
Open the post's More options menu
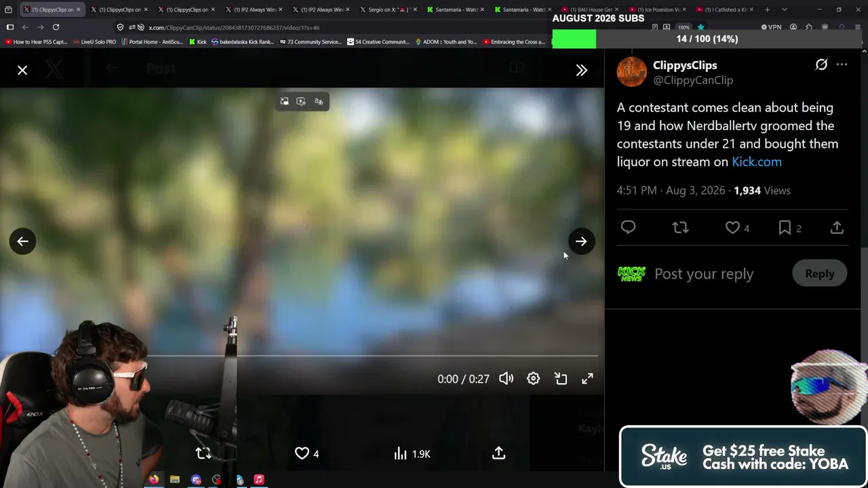pos(842,64)
